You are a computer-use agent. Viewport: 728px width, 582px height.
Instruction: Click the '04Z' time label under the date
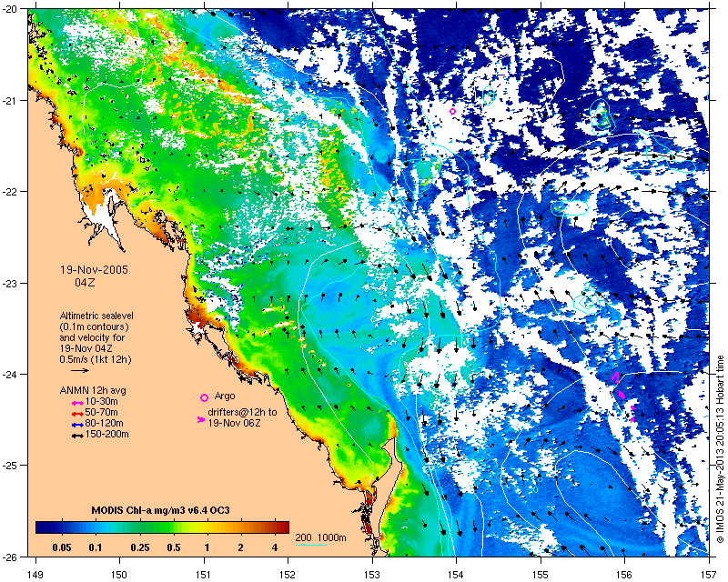[85, 282]
